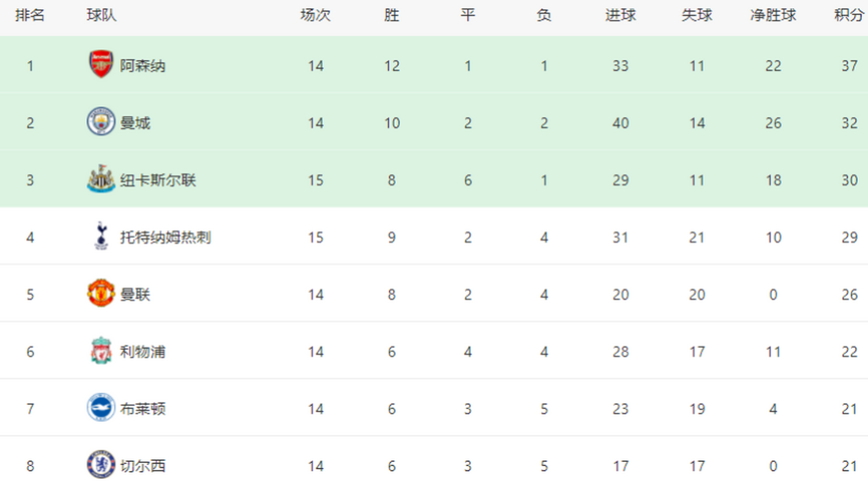Click the Chelsea club crest
868x486 pixels.
point(101,464)
